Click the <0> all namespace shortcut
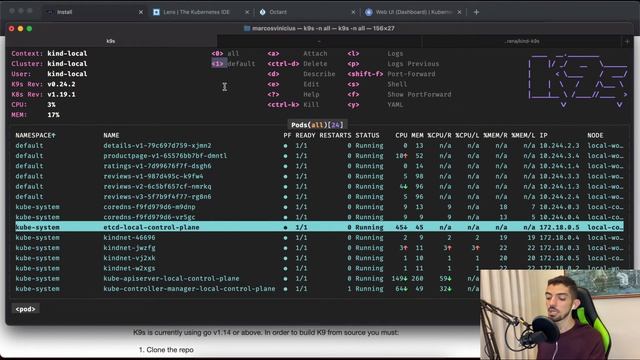 pyautogui.click(x=225, y=53)
